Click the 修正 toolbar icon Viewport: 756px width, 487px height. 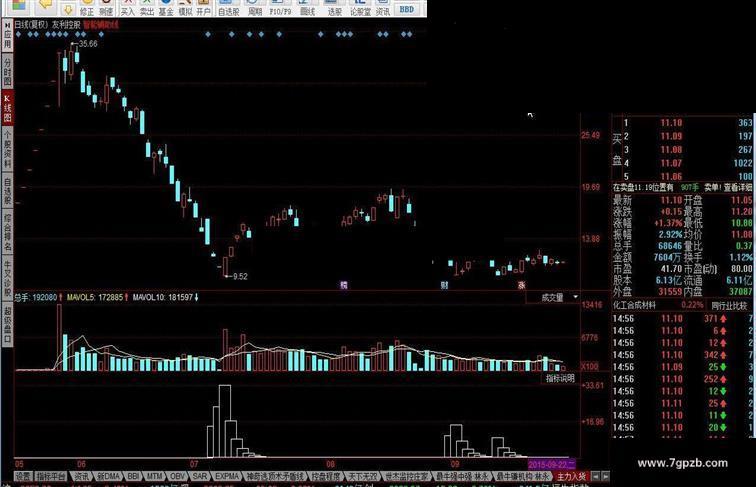pos(87,8)
